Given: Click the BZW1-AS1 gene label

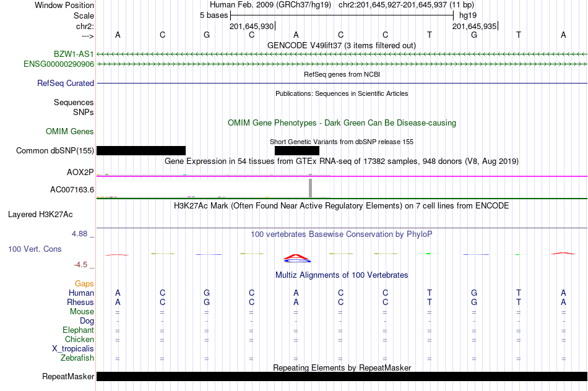Looking at the screenshot, I should point(74,54).
